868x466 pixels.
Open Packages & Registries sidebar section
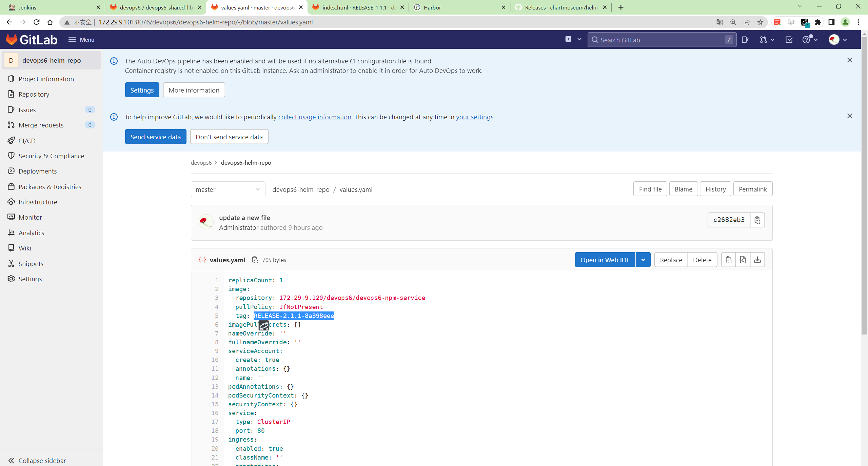50,186
